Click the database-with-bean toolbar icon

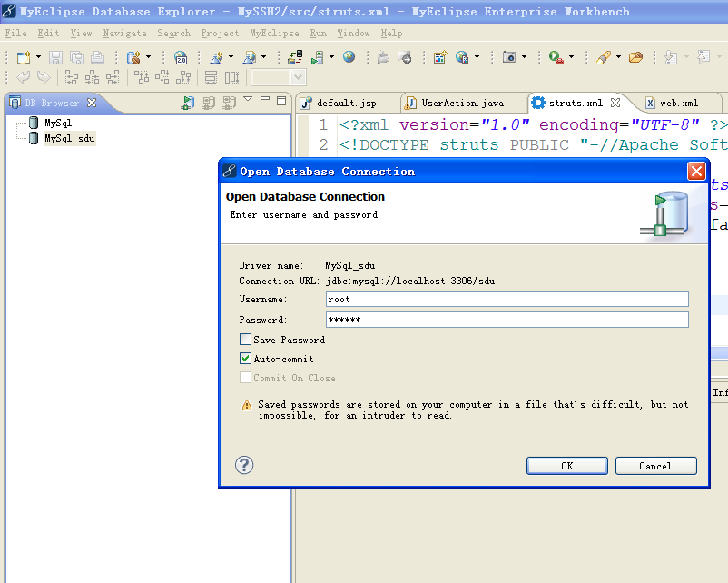[x=133, y=57]
